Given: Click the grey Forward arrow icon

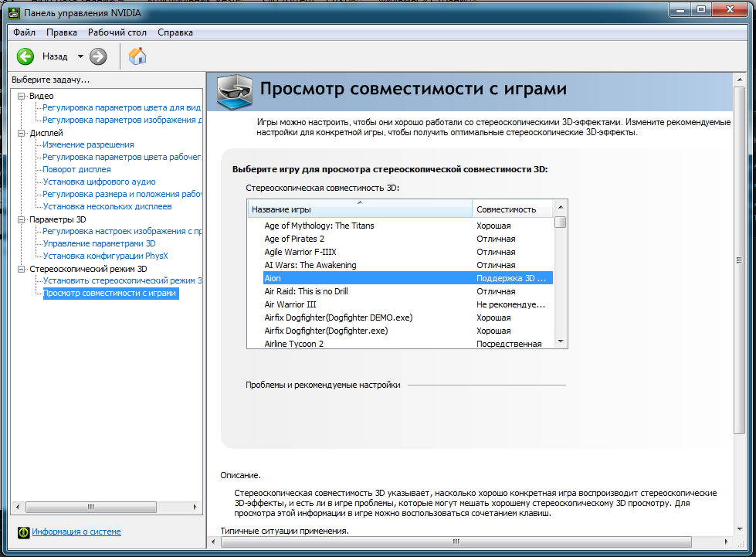Looking at the screenshot, I should [98, 56].
